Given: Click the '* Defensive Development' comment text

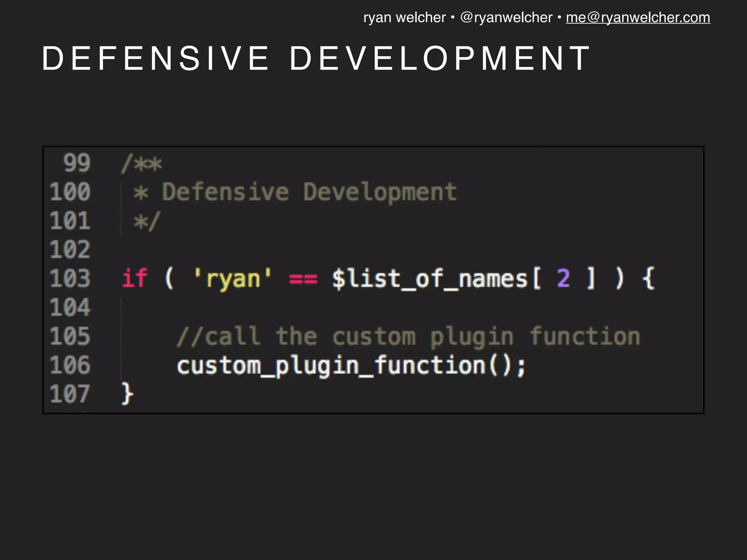Looking at the screenshot, I should [295, 192].
